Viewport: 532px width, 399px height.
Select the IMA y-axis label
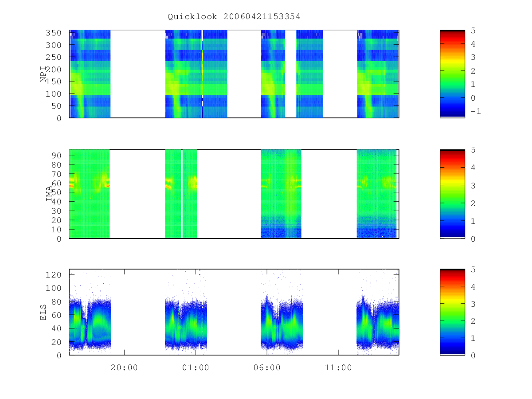tap(49, 194)
